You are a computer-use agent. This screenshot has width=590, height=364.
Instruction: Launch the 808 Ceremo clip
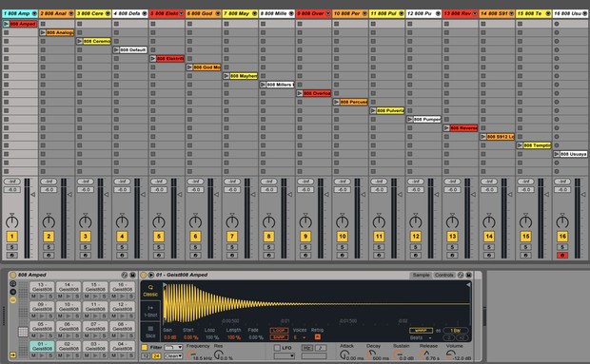click(80, 41)
